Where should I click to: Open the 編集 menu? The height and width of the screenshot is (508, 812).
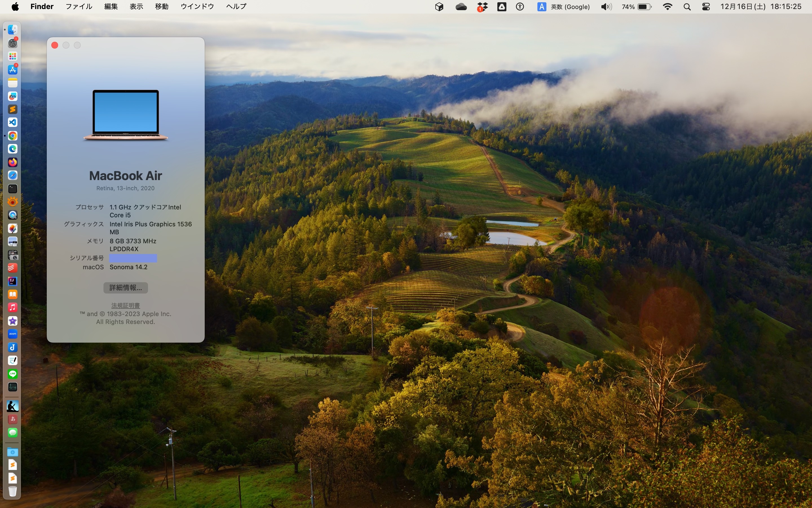point(111,6)
